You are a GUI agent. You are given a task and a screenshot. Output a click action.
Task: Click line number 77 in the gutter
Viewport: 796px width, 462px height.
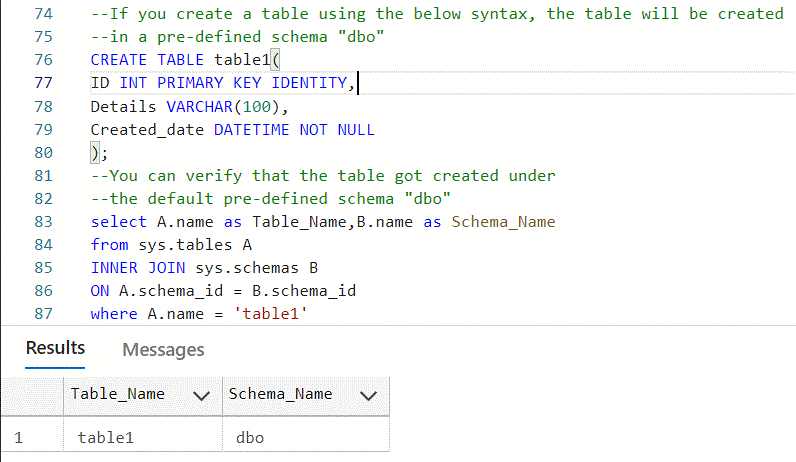click(44, 83)
